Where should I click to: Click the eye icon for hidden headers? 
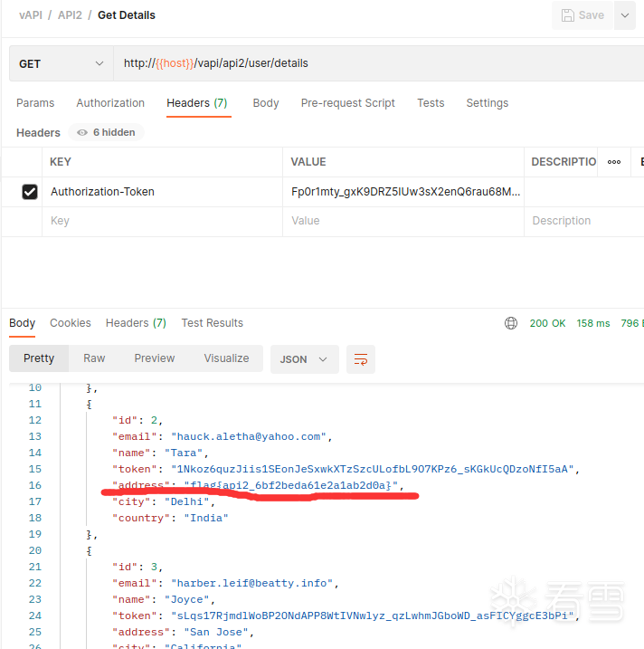[x=82, y=133]
